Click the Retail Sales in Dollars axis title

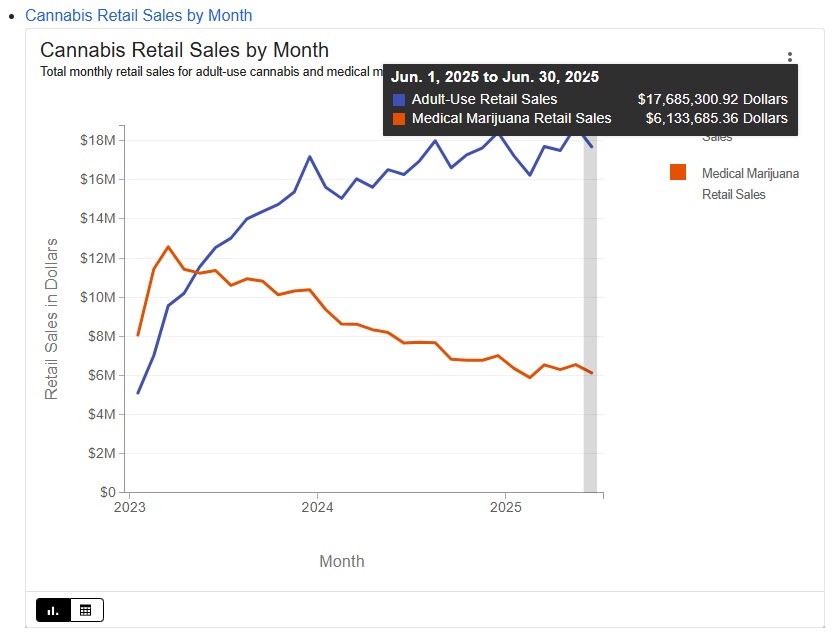(x=52, y=319)
